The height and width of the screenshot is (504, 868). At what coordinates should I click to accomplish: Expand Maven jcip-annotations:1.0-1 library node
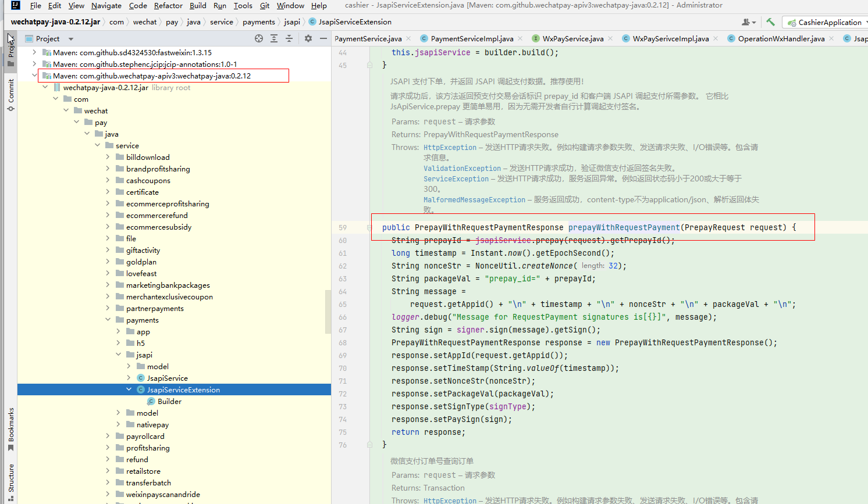pos(35,64)
